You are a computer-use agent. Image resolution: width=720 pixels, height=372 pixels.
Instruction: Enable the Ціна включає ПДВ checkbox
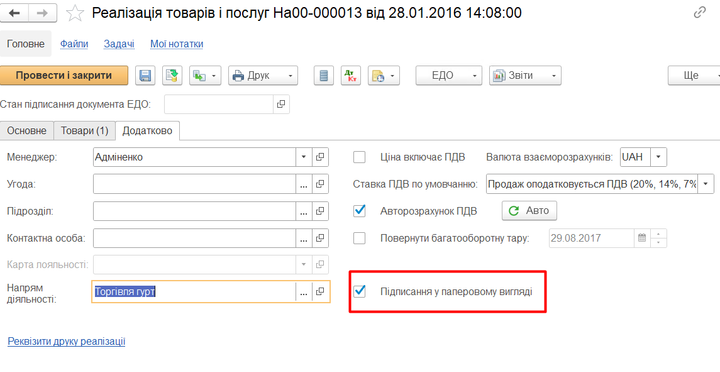click(x=359, y=158)
